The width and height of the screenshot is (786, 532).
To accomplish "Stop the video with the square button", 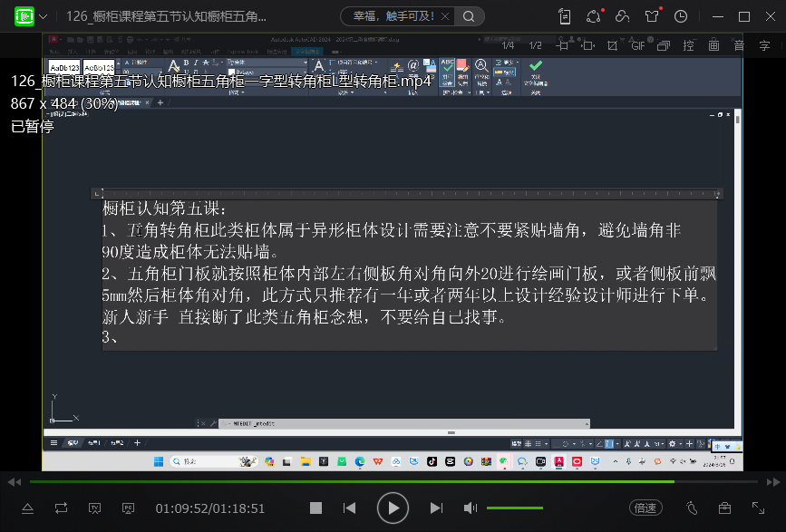I will [x=315, y=508].
